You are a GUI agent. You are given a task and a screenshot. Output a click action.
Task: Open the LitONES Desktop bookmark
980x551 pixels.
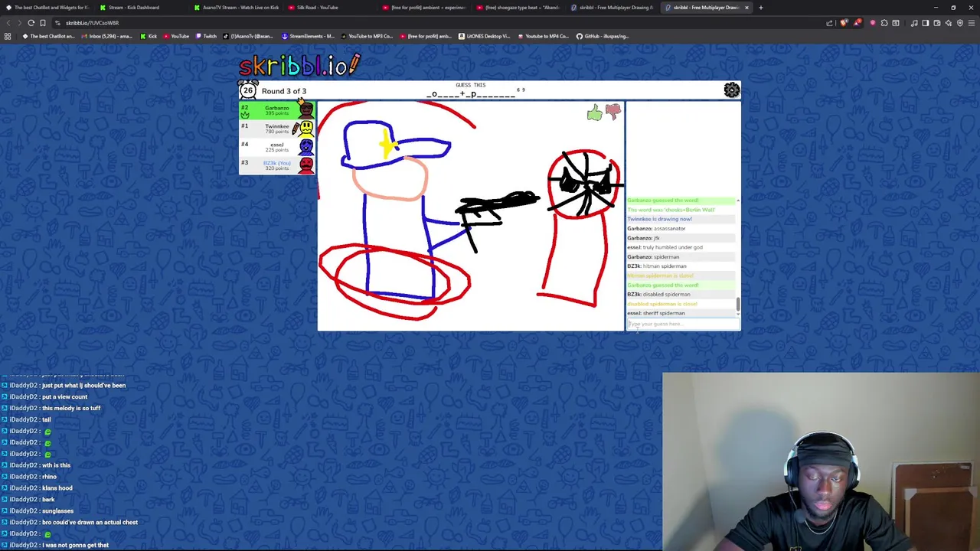485,36
